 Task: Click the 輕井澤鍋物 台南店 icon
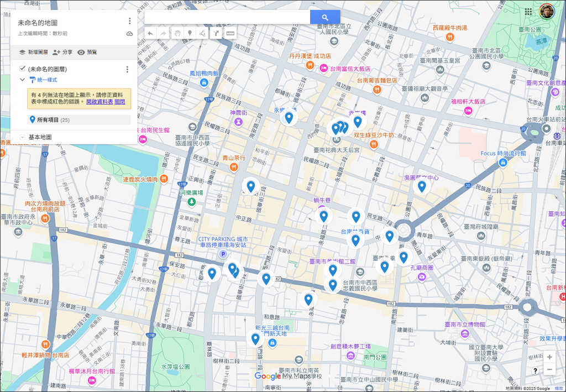tap(45, 344)
